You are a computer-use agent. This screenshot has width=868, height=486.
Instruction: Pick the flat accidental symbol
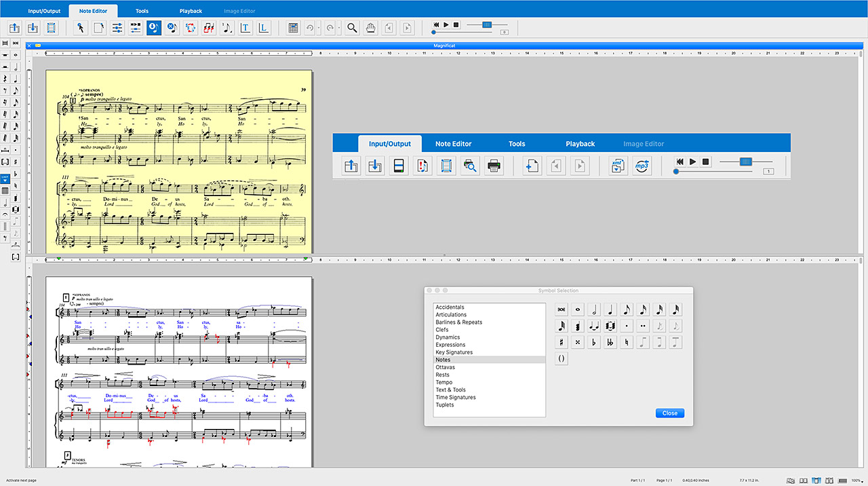(x=594, y=342)
